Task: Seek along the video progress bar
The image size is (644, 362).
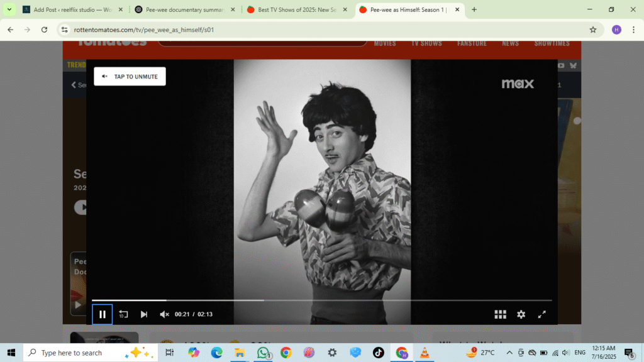Action: [x=321, y=300]
